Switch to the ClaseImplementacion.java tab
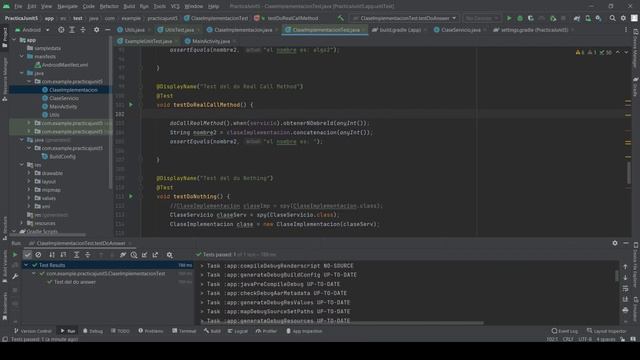 [240, 30]
